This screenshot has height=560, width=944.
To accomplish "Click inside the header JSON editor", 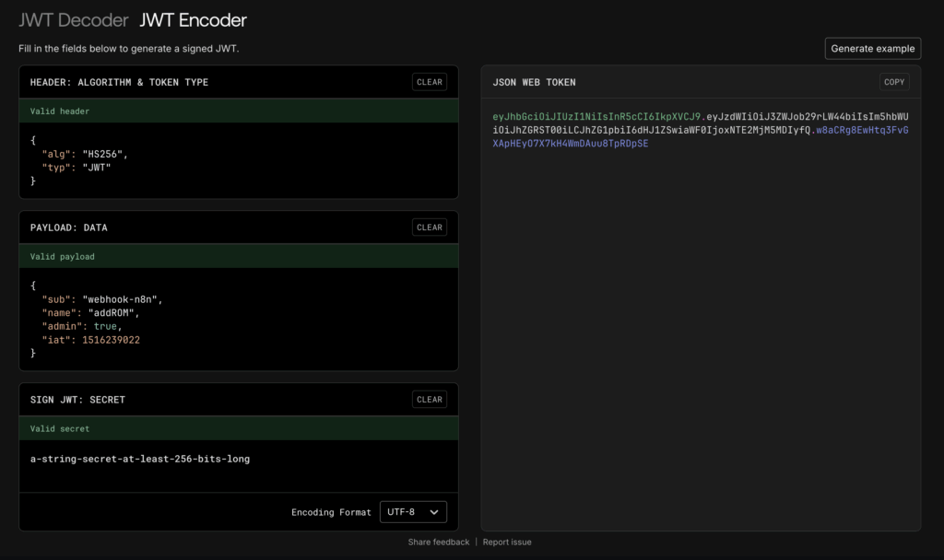I will (x=239, y=160).
